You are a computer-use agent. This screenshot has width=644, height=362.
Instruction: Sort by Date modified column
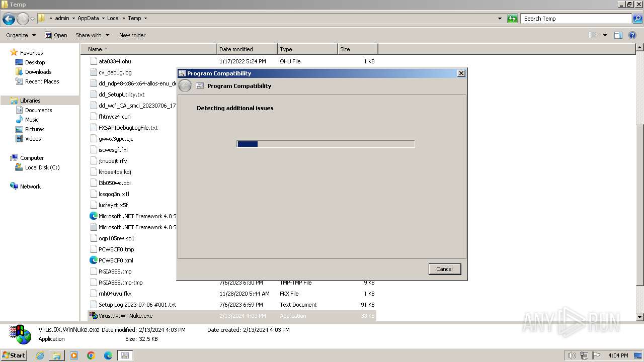click(x=247, y=49)
